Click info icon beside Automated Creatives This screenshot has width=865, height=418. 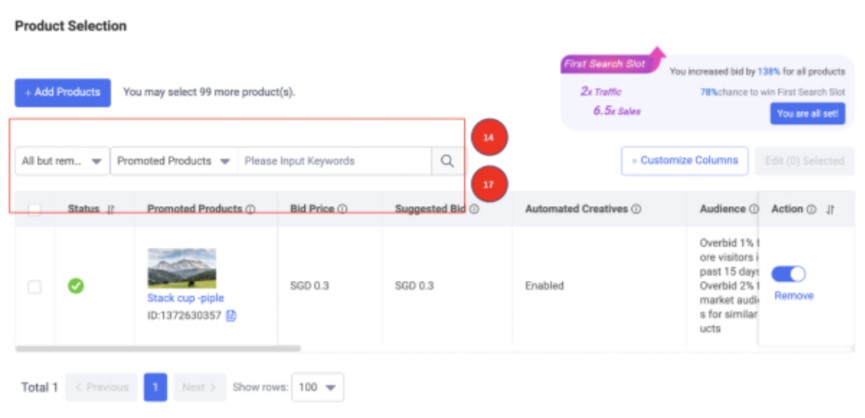(636, 210)
